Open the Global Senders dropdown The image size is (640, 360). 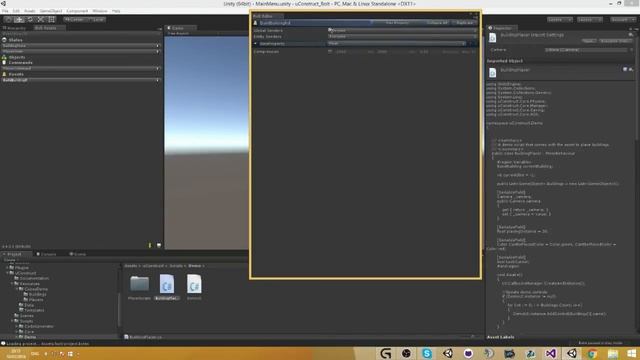click(402, 30)
